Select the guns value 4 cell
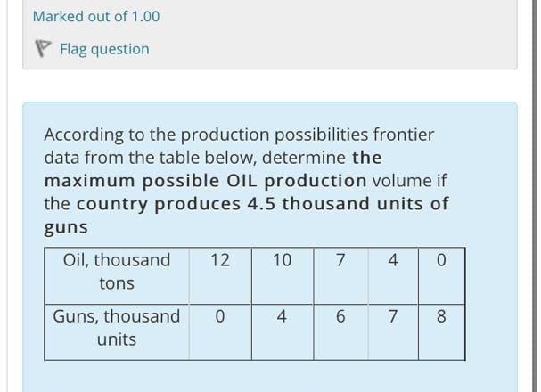The height and width of the screenshot is (392, 541). point(283,332)
